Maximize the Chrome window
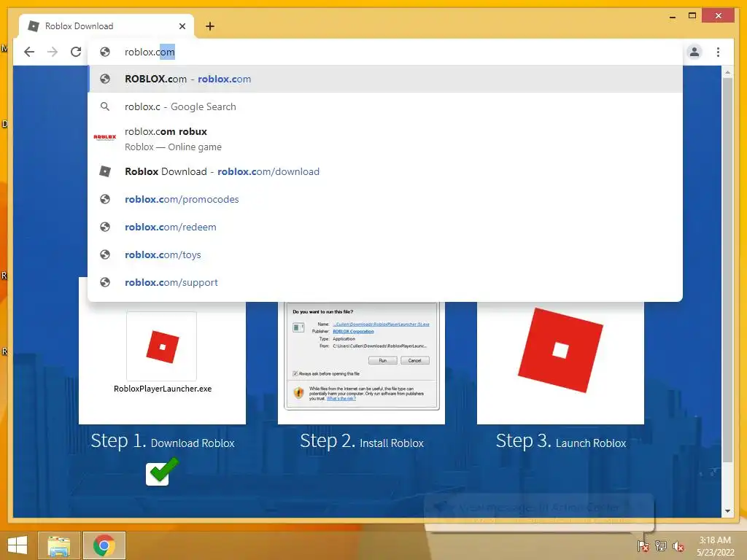This screenshot has height=560, width=747. (x=692, y=16)
